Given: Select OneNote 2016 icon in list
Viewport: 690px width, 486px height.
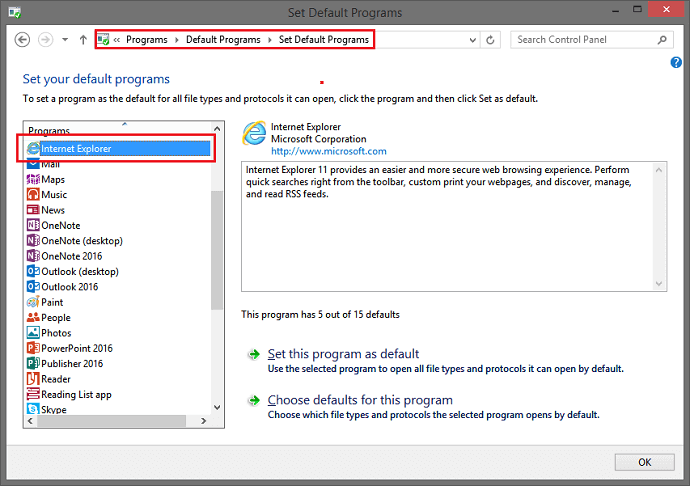Looking at the screenshot, I should (33, 256).
